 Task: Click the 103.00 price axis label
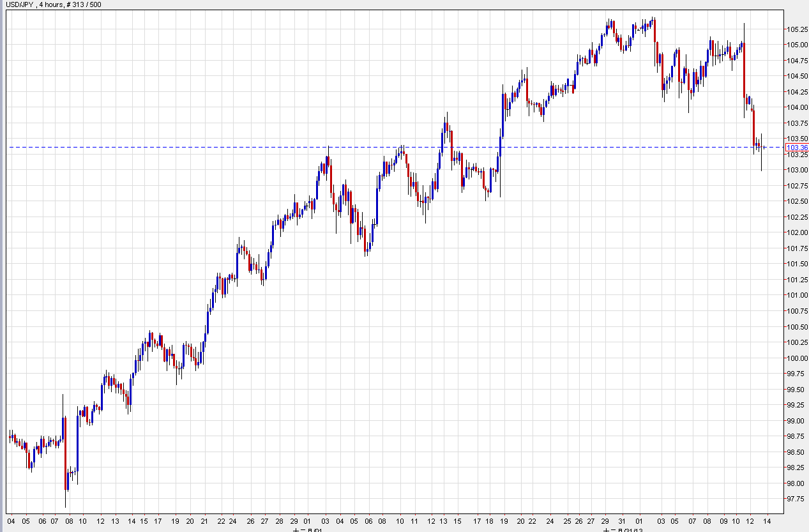pos(797,170)
